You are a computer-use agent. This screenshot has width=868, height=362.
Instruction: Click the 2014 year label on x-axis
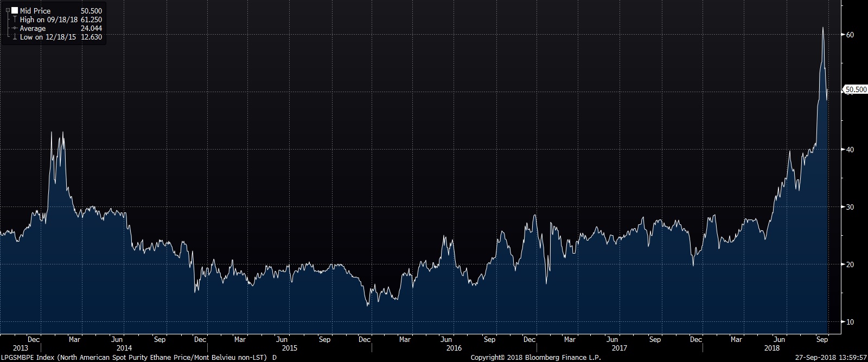click(124, 347)
